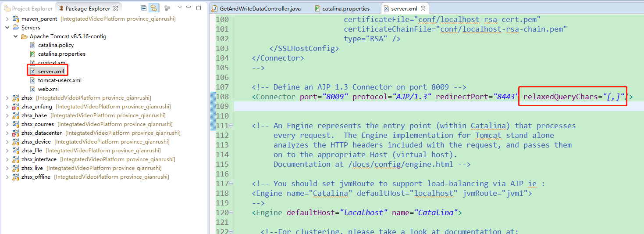Expand the maven_parent project
Viewport: 644px width, 234px height.
click(7, 18)
